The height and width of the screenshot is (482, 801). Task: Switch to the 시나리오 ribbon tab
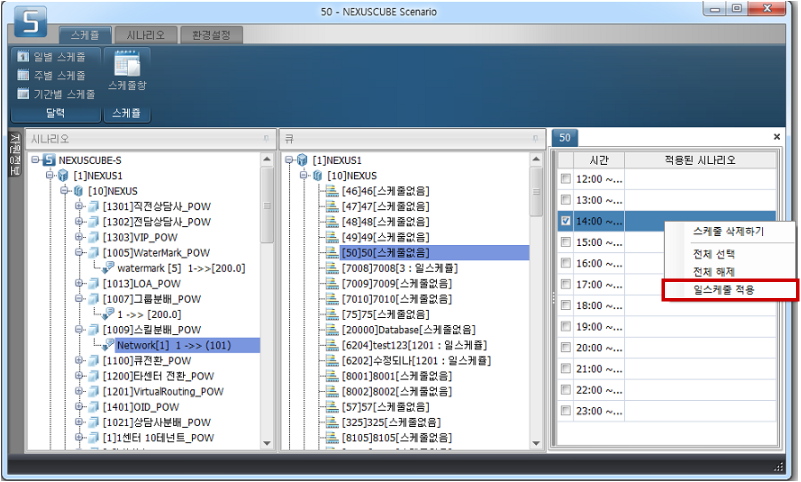point(146,35)
